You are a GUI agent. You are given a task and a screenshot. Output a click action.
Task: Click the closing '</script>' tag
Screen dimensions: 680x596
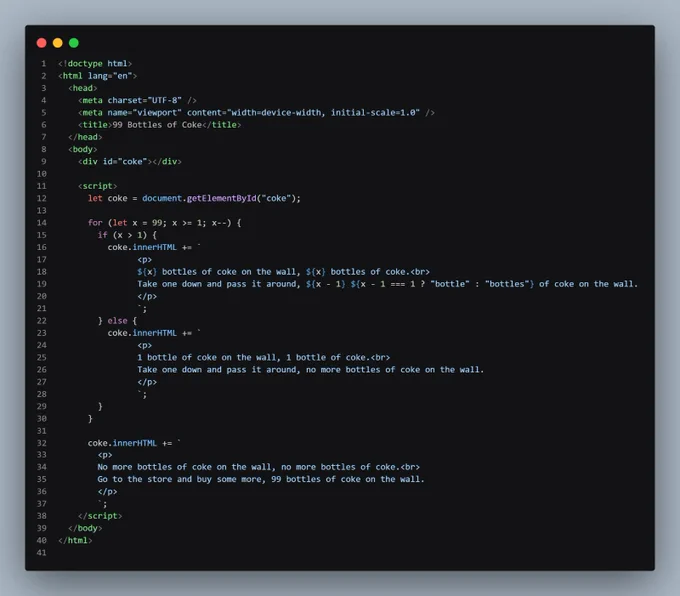point(100,516)
